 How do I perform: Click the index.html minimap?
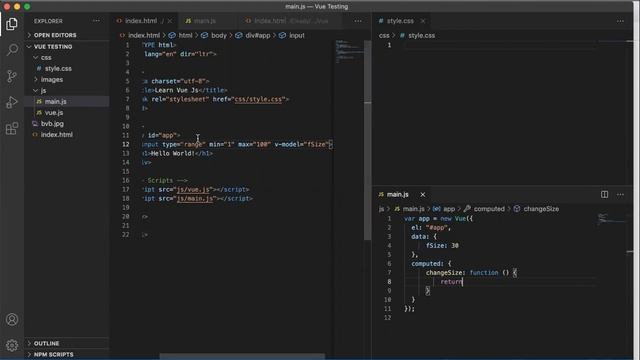348,51
